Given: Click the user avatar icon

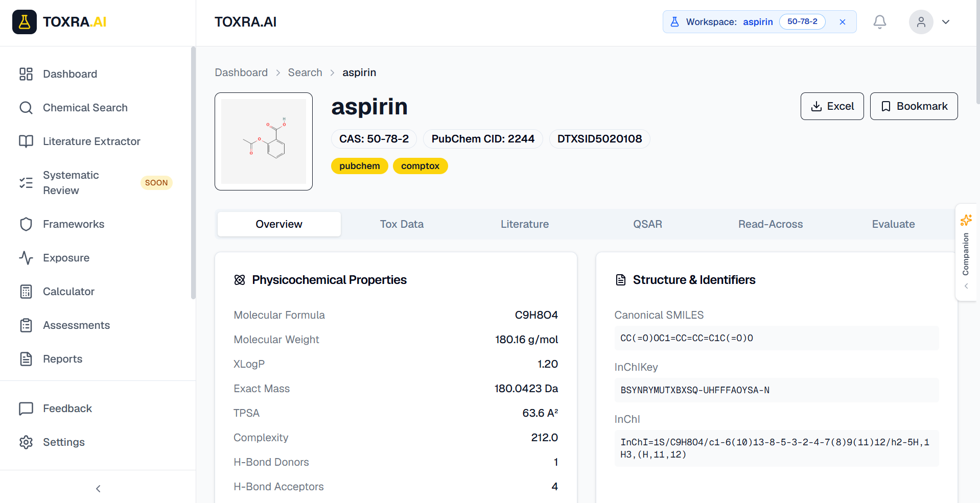Looking at the screenshot, I should 921,22.
